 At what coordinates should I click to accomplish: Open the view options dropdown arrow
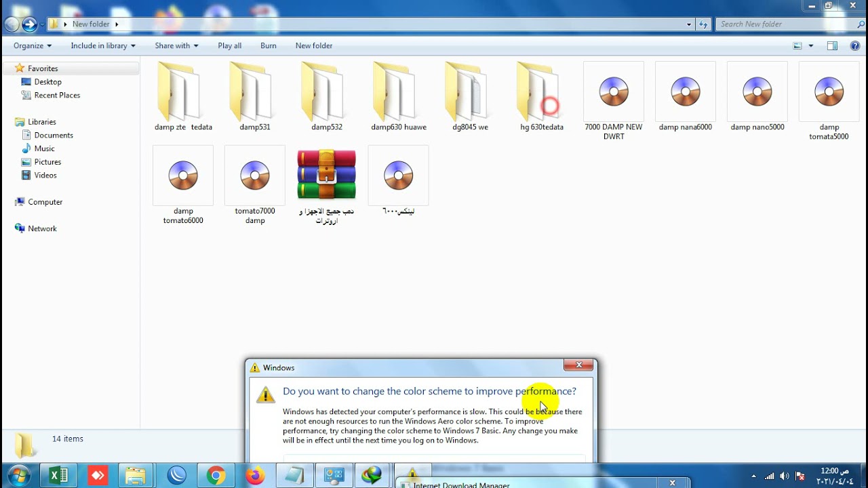[811, 45]
